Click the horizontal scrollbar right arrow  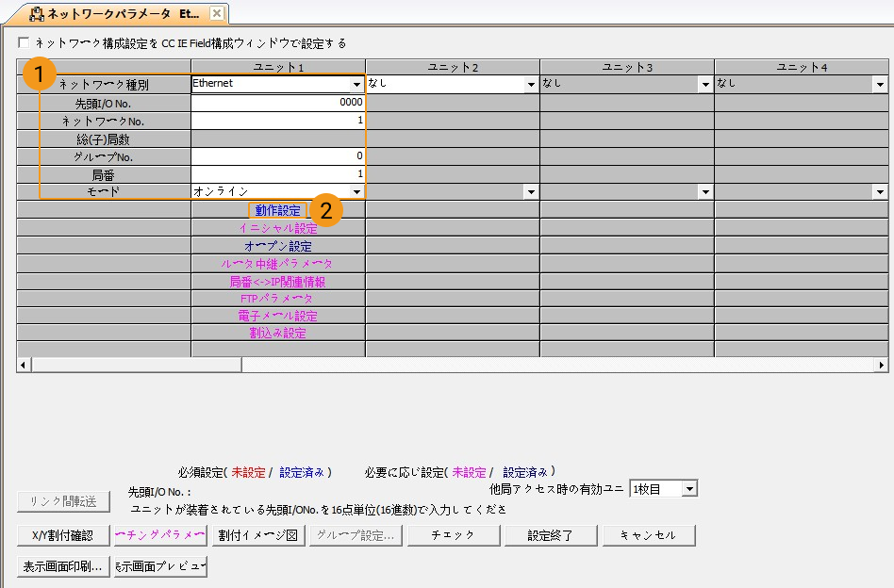point(882,365)
